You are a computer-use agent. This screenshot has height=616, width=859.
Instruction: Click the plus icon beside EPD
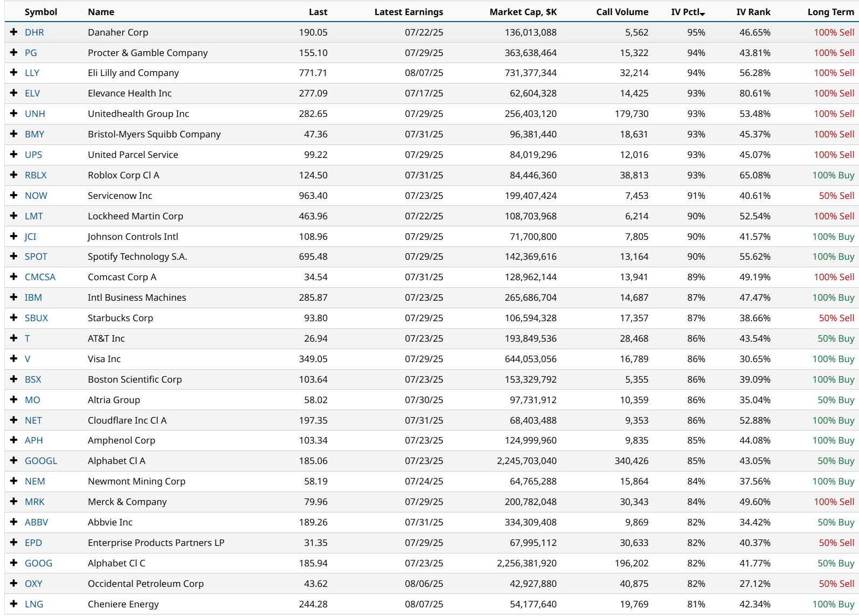point(14,543)
